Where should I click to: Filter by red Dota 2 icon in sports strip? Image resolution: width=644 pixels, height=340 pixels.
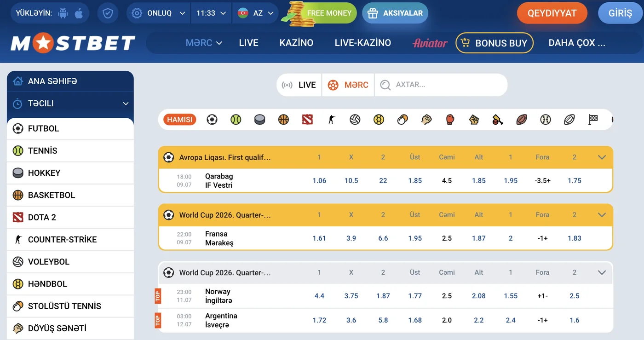307,120
